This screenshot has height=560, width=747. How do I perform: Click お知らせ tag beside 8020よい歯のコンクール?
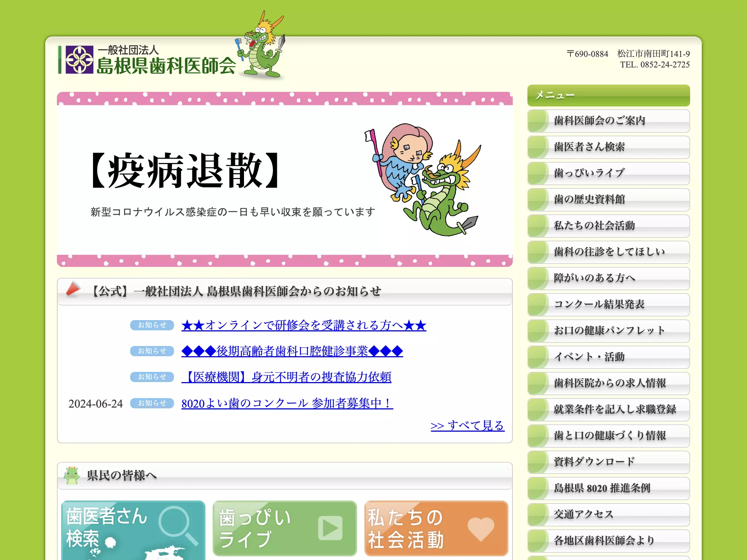pos(152,403)
